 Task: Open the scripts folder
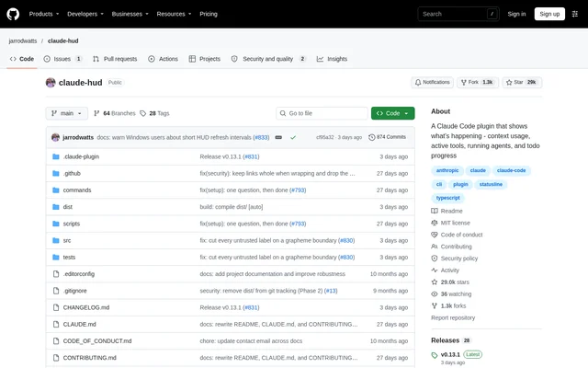(72, 224)
